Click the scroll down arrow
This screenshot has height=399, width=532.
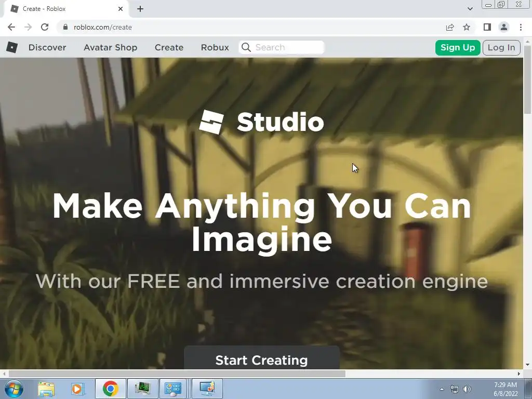click(x=528, y=365)
